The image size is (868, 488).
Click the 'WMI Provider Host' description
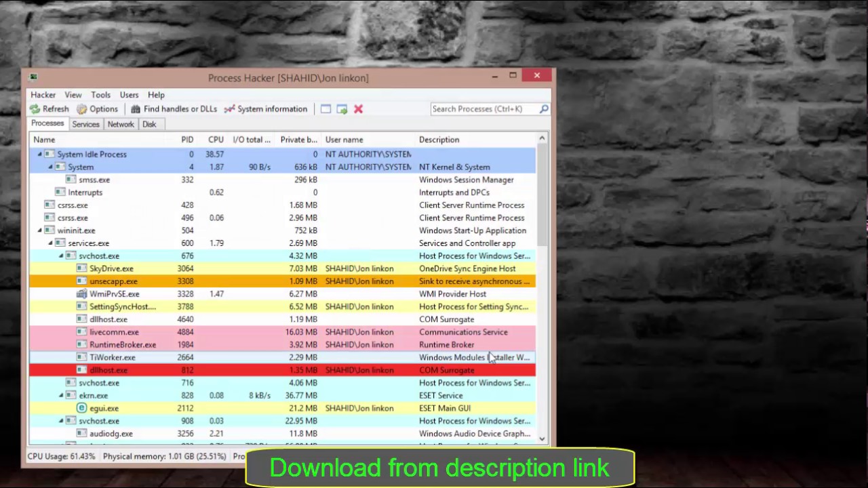(x=452, y=294)
